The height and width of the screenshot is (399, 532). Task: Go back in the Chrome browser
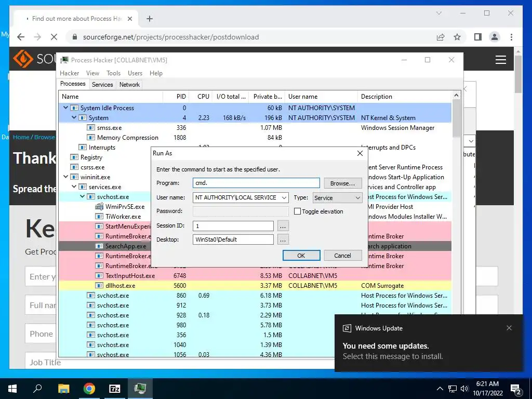(x=21, y=37)
